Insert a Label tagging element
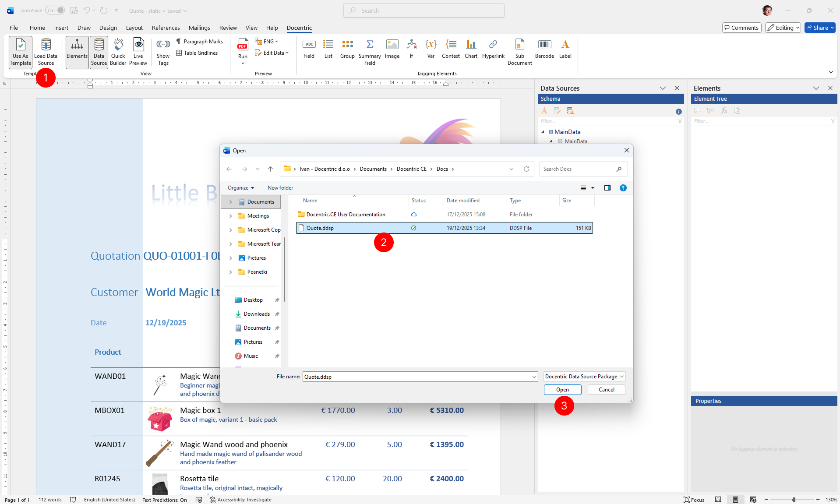The width and height of the screenshot is (840, 504). [x=565, y=49]
